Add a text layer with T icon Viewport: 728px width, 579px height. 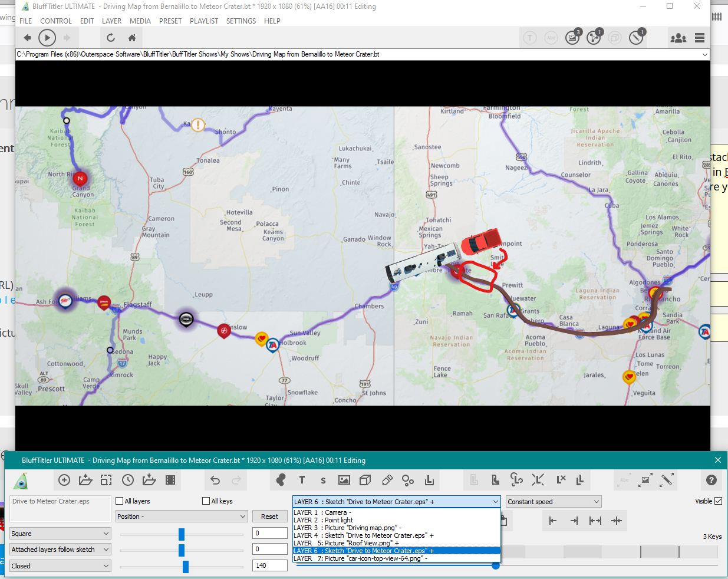coord(302,480)
